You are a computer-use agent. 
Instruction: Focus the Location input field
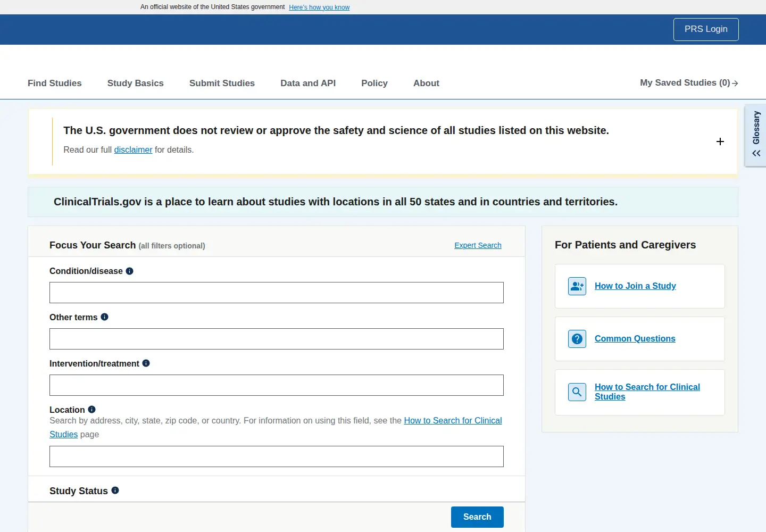tap(277, 456)
